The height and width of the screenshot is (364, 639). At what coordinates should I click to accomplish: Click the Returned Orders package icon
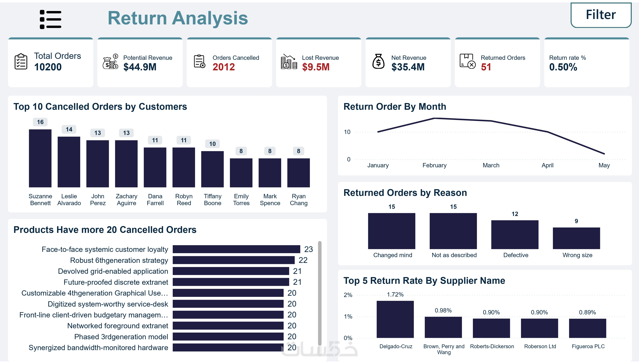pyautogui.click(x=467, y=62)
